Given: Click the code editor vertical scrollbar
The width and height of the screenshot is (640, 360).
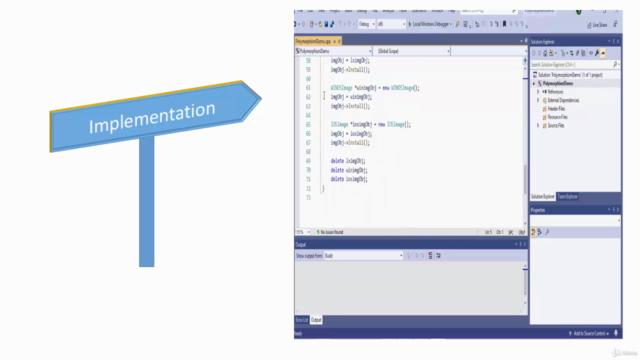Looking at the screenshot, I should pos(525,141).
